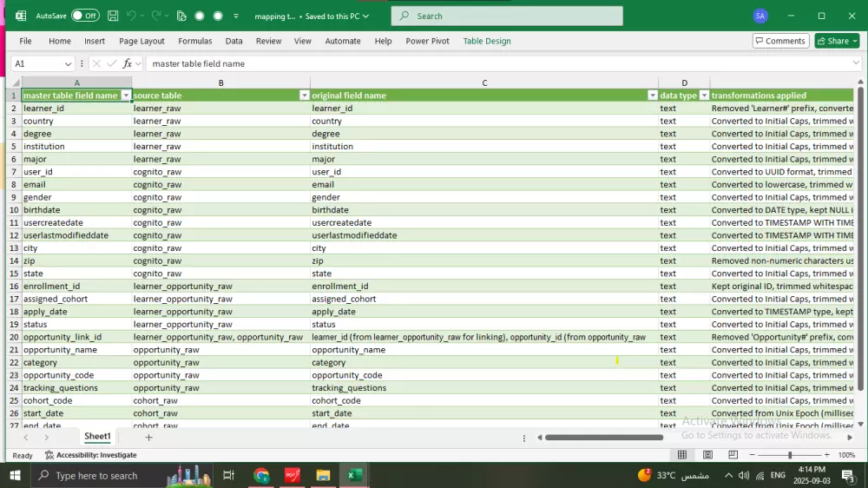The height and width of the screenshot is (488, 868).
Task: Open filter dropdown for master table field name
Action: point(126,96)
